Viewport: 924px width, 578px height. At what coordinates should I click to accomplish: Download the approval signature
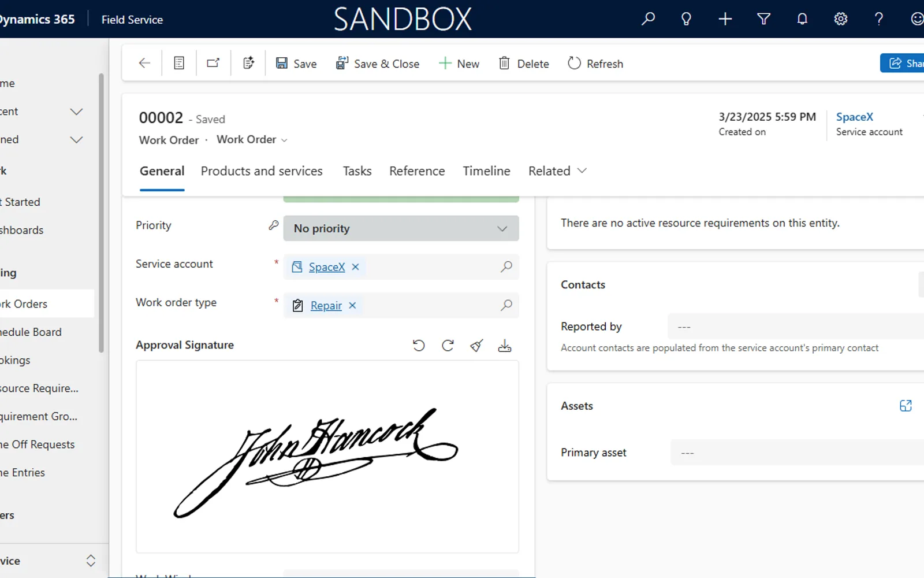pyautogui.click(x=505, y=346)
